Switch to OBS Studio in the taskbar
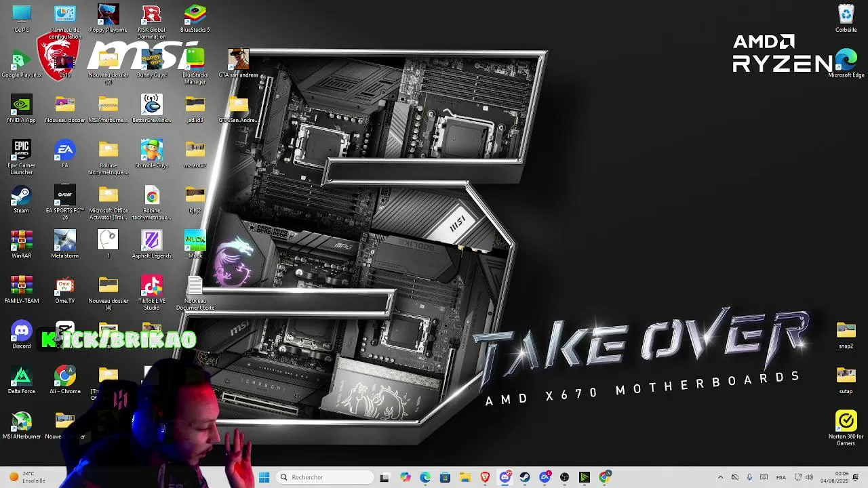The image size is (868, 488). coord(564,477)
